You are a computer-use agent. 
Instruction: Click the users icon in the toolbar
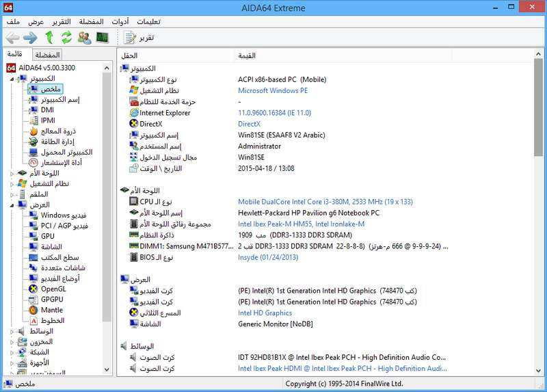[84, 38]
